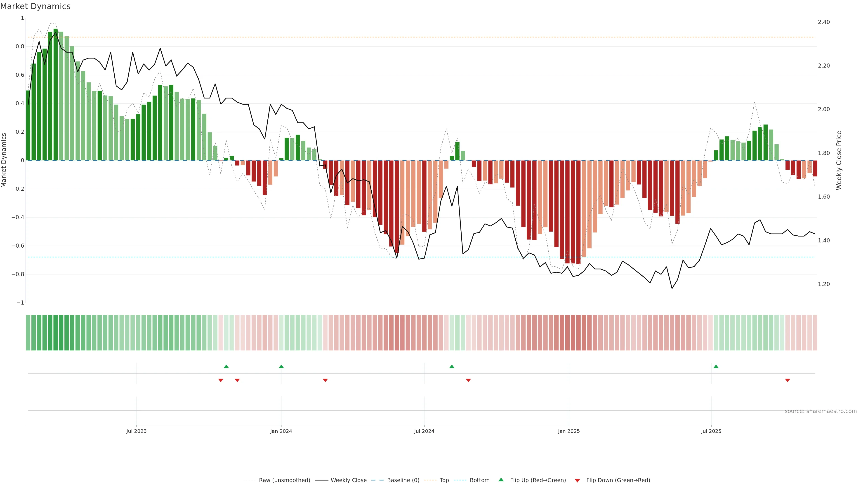This screenshot has width=868, height=488.
Task: Click the green flip-up marker after Jul 2024
Action: coord(452,366)
